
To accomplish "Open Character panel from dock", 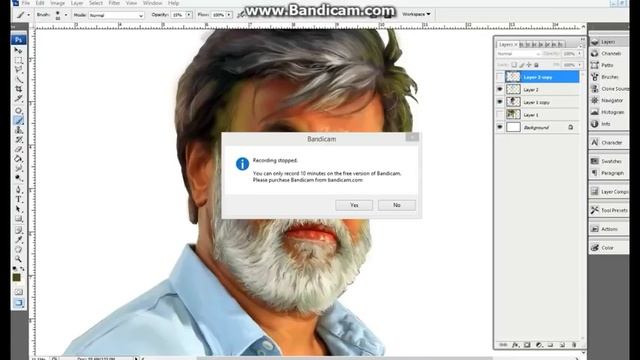I will [x=607, y=142].
